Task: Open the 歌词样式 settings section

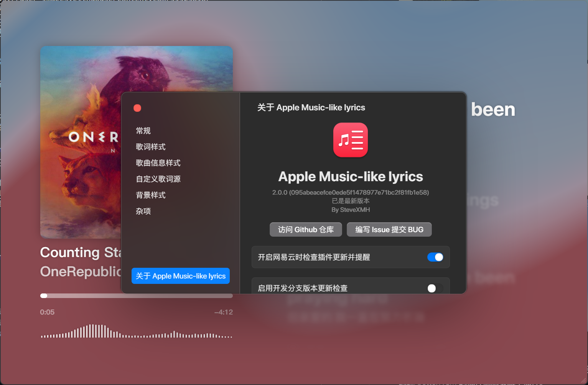Action: pyautogui.click(x=150, y=147)
